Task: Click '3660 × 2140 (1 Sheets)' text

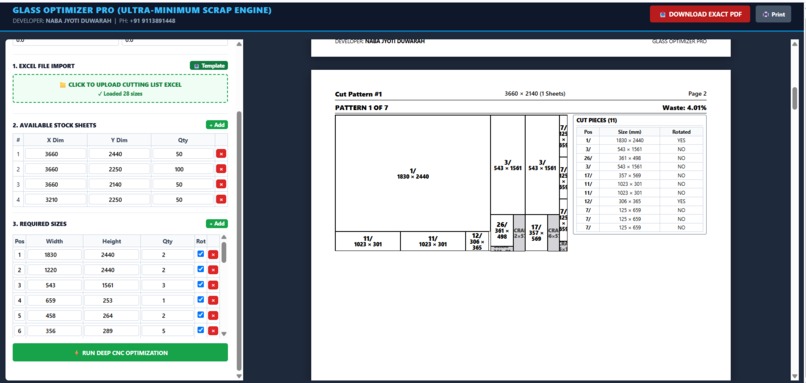Action: click(535, 94)
